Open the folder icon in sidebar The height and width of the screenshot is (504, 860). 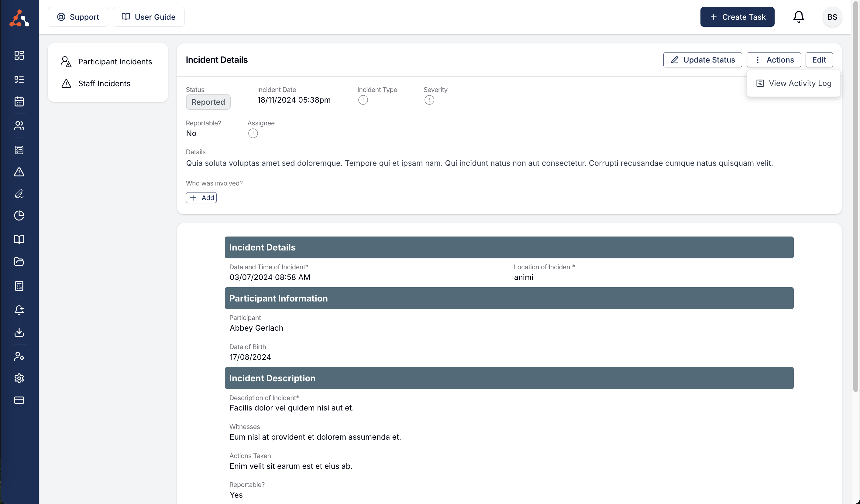19,261
